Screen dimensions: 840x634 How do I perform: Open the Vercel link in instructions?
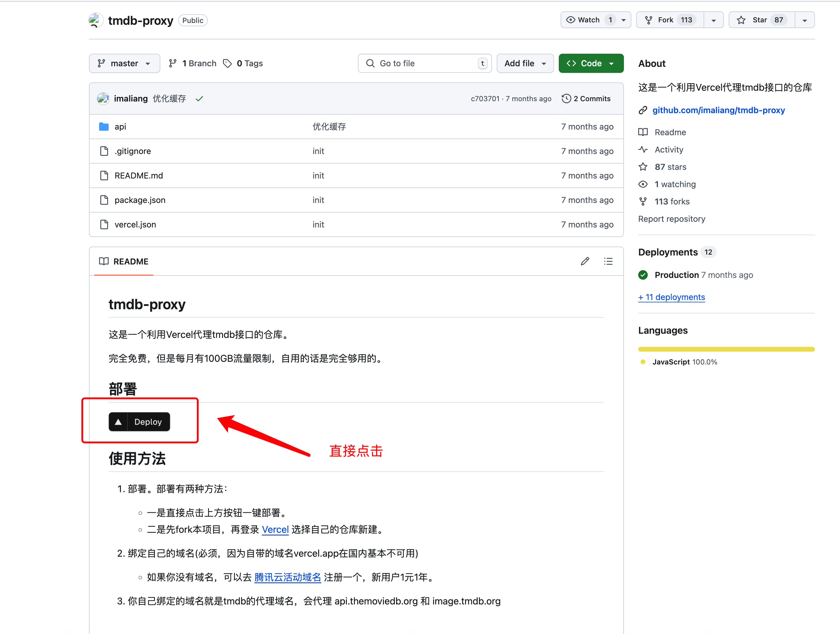tap(275, 529)
